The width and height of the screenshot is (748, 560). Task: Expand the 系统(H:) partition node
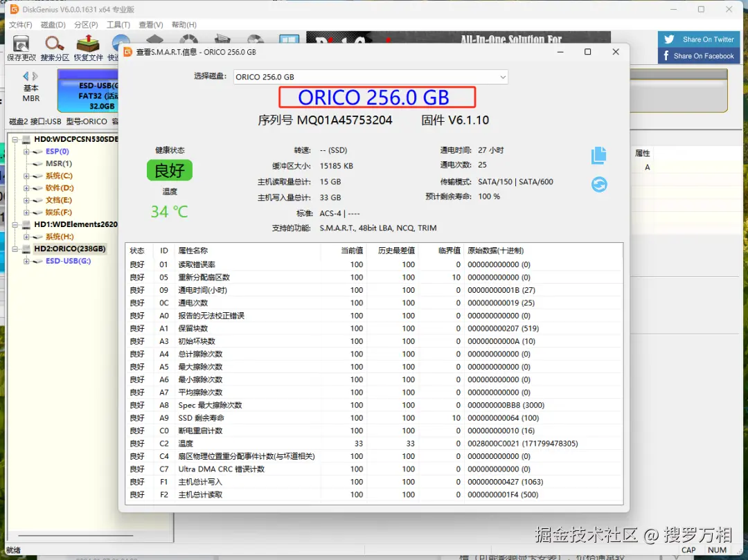tap(26, 237)
